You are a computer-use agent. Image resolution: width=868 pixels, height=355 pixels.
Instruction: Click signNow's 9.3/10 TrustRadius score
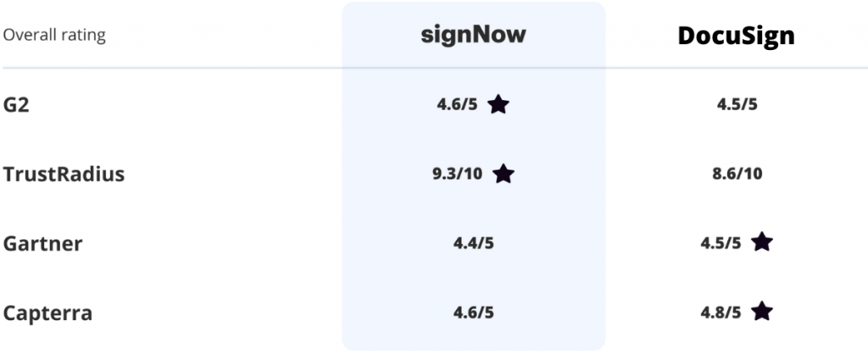(x=457, y=175)
